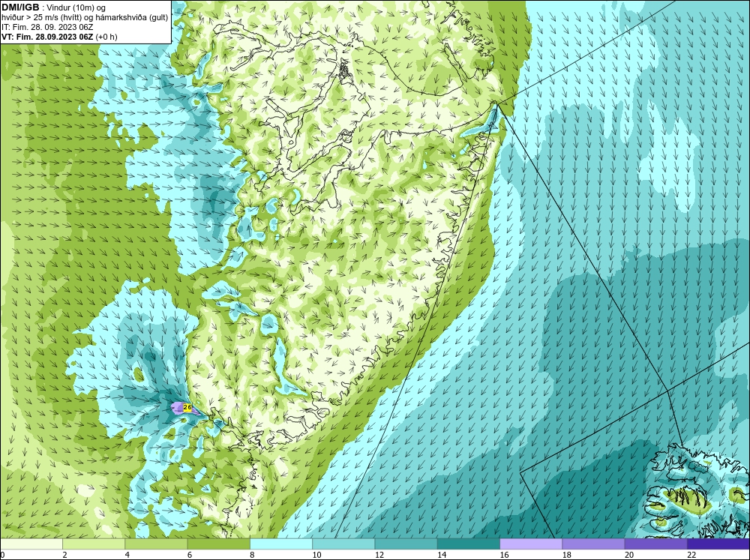Viewport: 750px width, 560px height.
Task: Click the 6-8 m/s olive green swatch
Action: [x=218, y=544]
